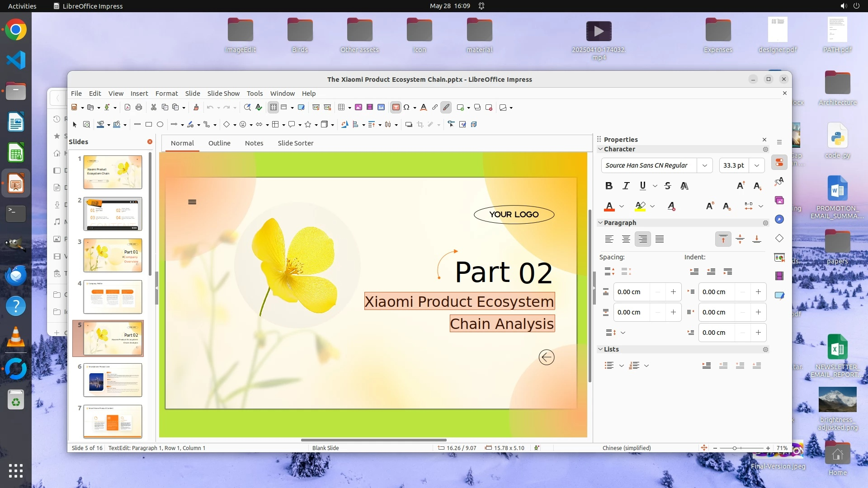The height and width of the screenshot is (488, 868).
Task: Select the Ellipse drawing tool
Action: (x=160, y=124)
